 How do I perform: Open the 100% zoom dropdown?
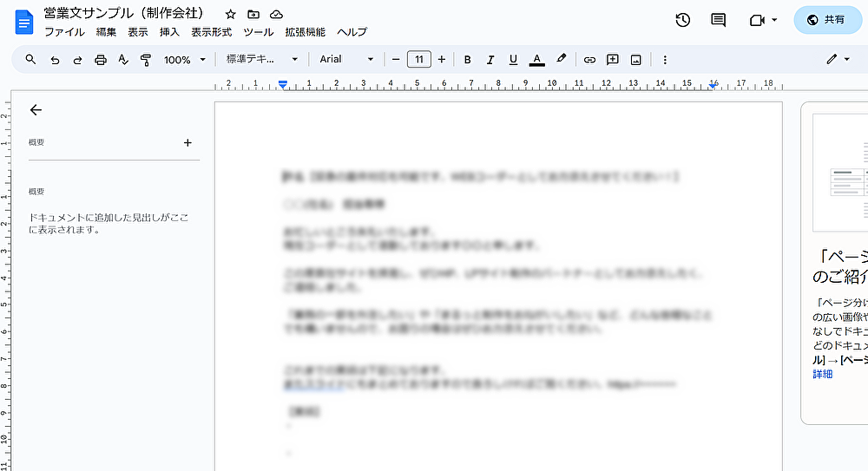tap(184, 60)
